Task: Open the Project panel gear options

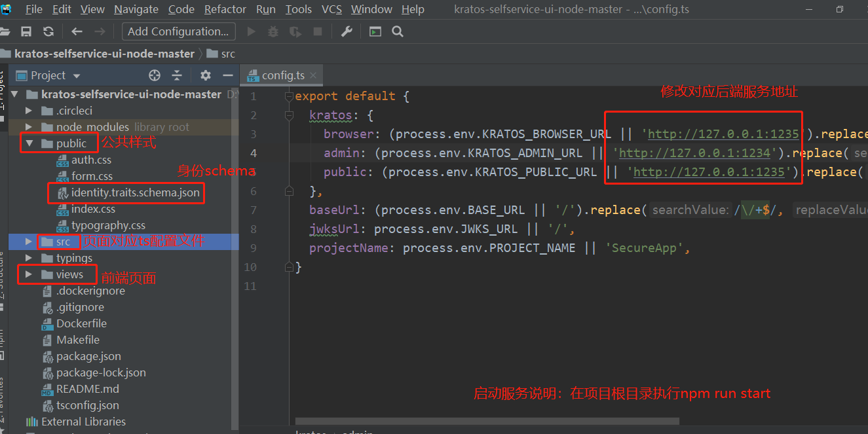Action: 206,75
